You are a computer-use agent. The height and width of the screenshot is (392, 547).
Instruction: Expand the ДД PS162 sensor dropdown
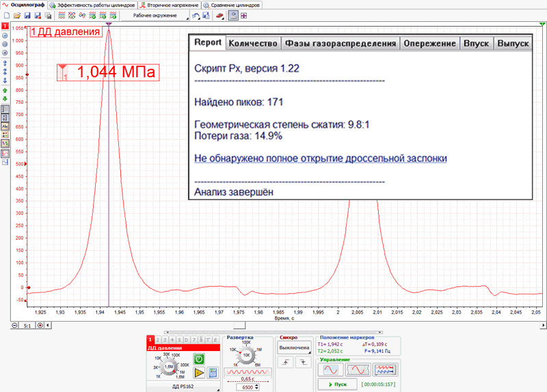[183, 387]
